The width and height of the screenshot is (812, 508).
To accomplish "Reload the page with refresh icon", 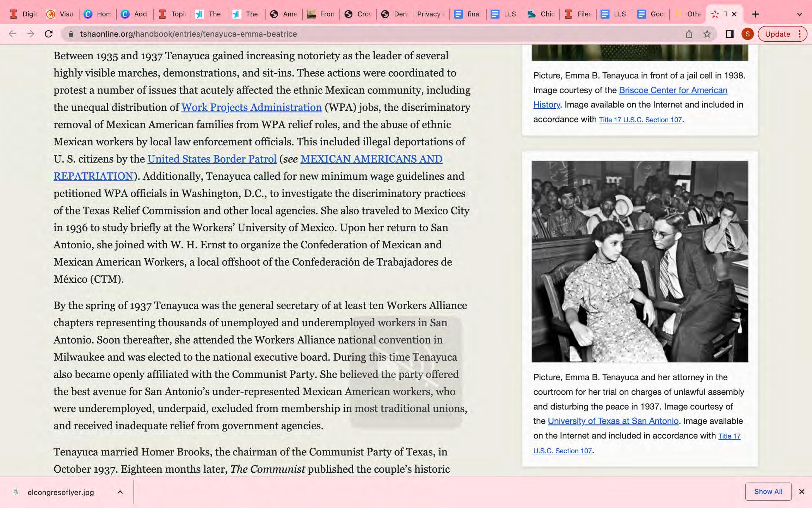I will tap(49, 34).
